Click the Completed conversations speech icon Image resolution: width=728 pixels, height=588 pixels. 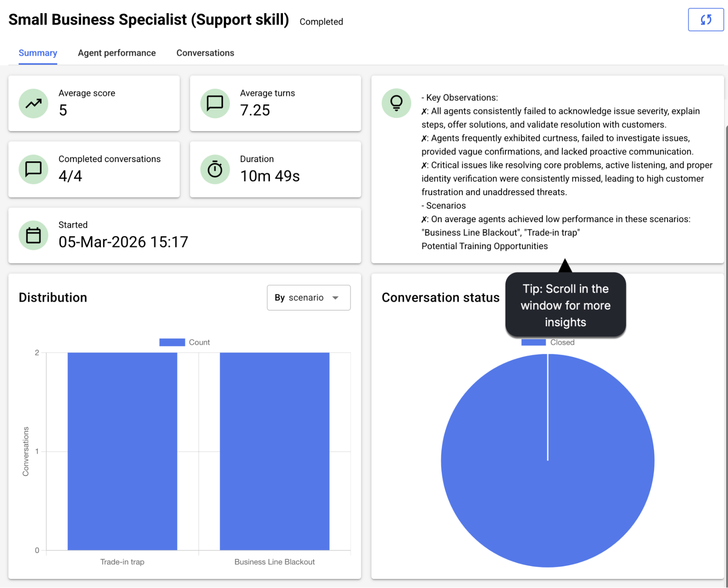pyautogui.click(x=33, y=169)
